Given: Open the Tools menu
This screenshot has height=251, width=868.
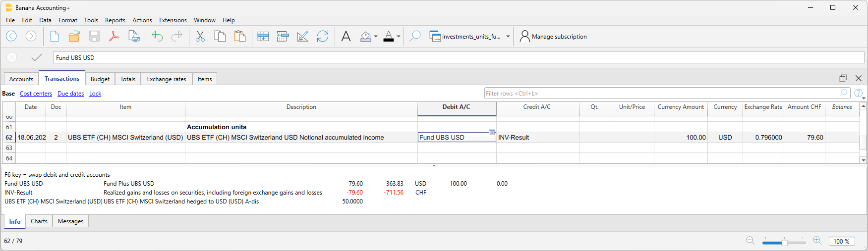Looking at the screenshot, I should coord(91,20).
